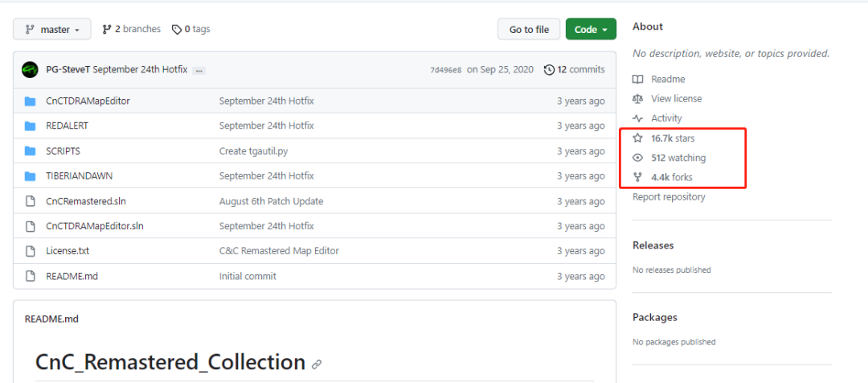This screenshot has width=868, height=383.
Task: Click the commit history clock icon
Action: click(x=549, y=70)
